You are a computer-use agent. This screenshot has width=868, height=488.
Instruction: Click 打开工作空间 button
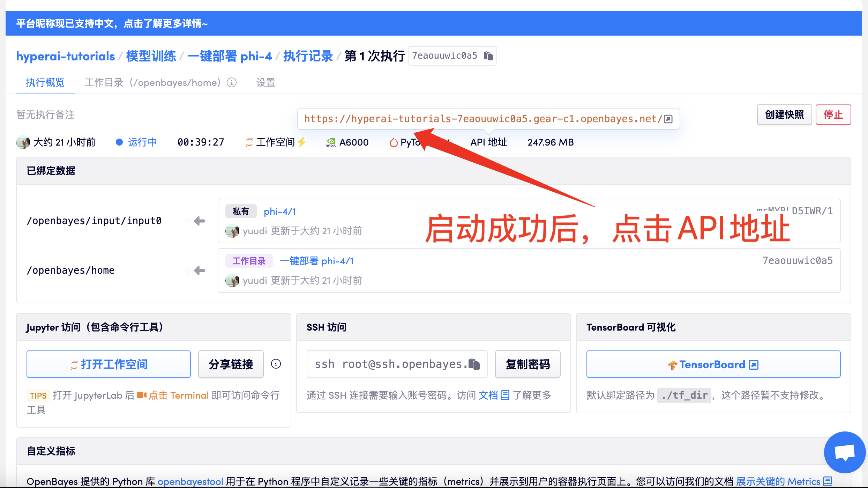(108, 364)
